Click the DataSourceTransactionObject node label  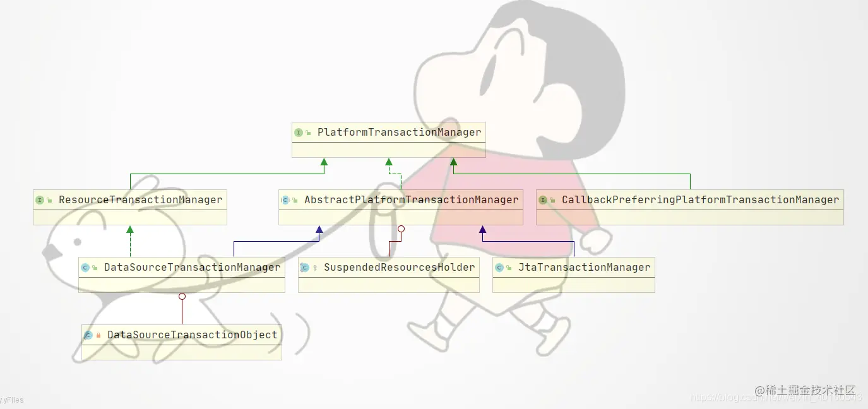click(192, 335)
